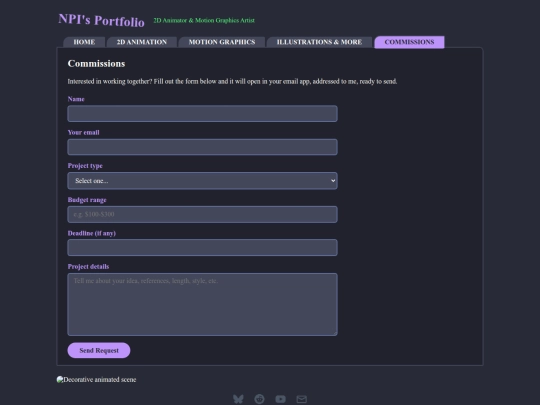Go to the Motion Graphics tab
540x405 pixels.
coord(222,42)
